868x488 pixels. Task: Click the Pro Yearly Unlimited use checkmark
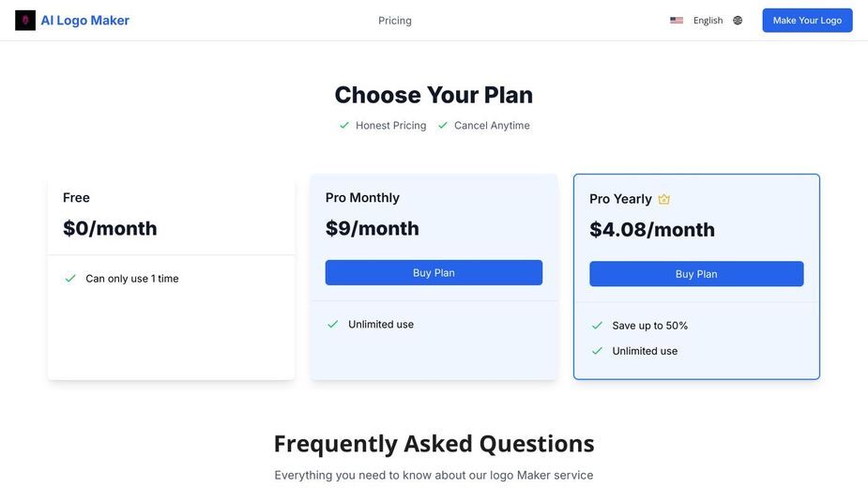(597, 351)
